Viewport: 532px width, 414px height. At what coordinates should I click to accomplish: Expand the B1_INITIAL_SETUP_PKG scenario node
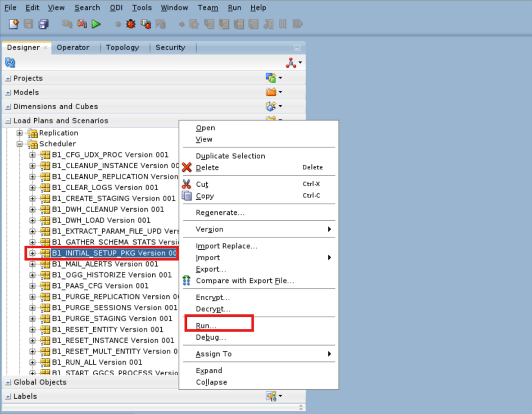(32, 253)
